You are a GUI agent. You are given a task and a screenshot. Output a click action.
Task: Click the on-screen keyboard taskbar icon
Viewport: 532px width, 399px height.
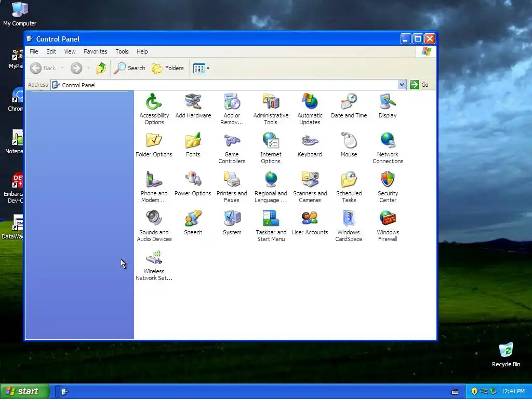tap(455, 392)
